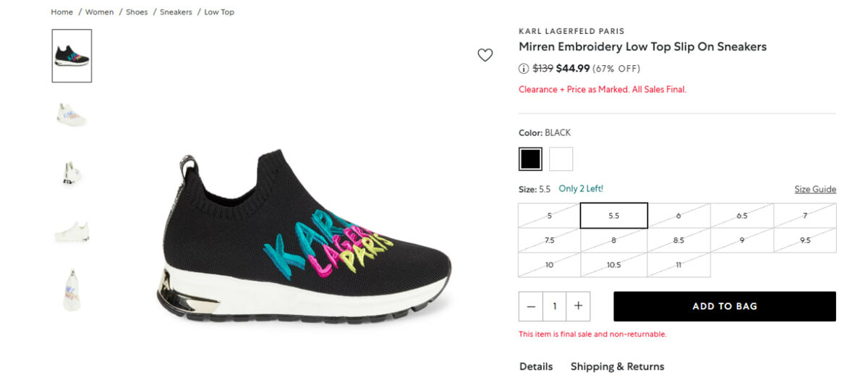Choose size 8

tap(614, 240)
